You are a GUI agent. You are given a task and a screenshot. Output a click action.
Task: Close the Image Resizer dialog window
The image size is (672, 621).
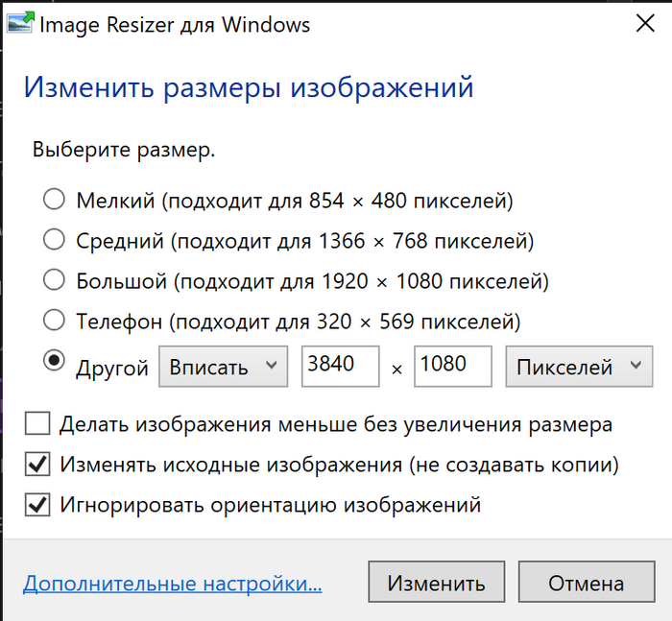tap(645, 24)
